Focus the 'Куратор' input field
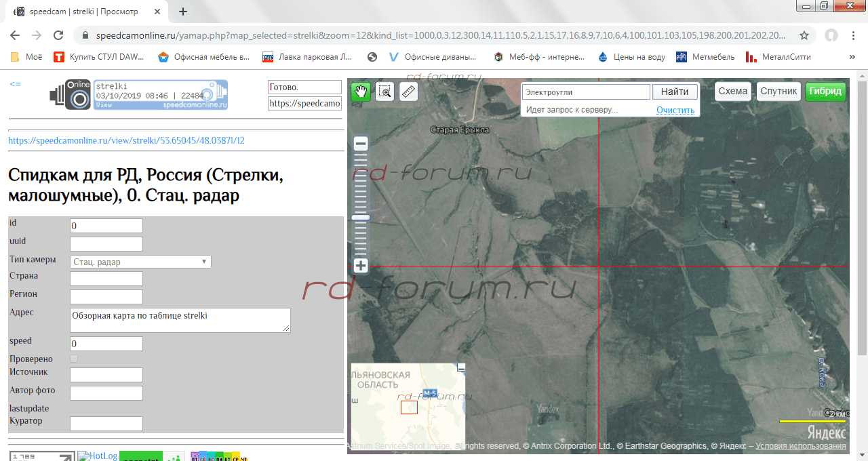Screen dimensions: 868x461 [106, 424]
